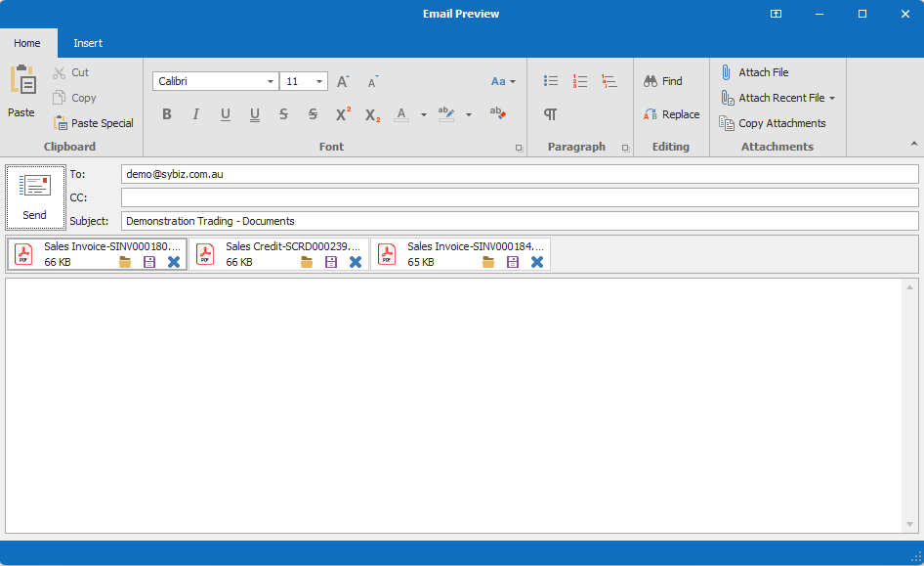This screenshot has width=924, height=566.
Task: Apply bullet list formatting
Action: coord(551,81)
